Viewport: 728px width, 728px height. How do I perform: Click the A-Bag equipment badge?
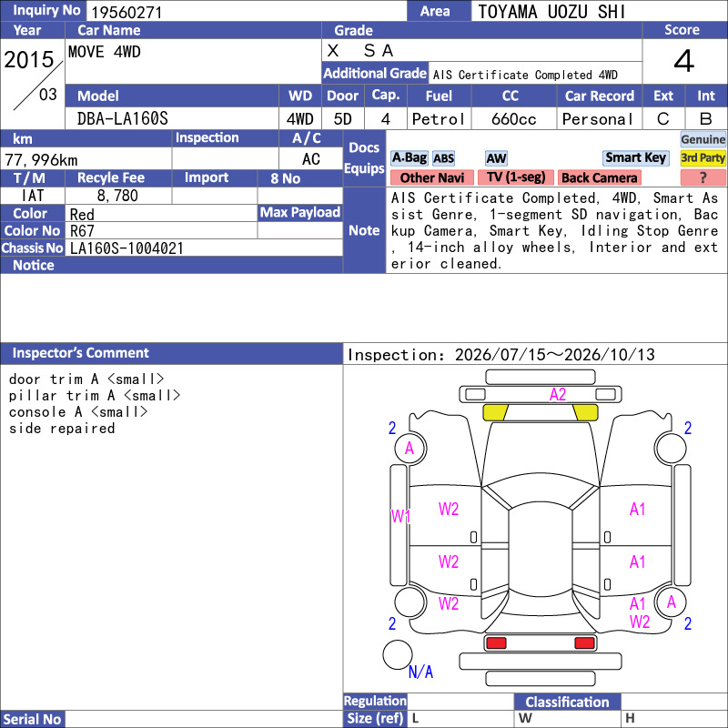pyautogui.click(x=409, y=157)
